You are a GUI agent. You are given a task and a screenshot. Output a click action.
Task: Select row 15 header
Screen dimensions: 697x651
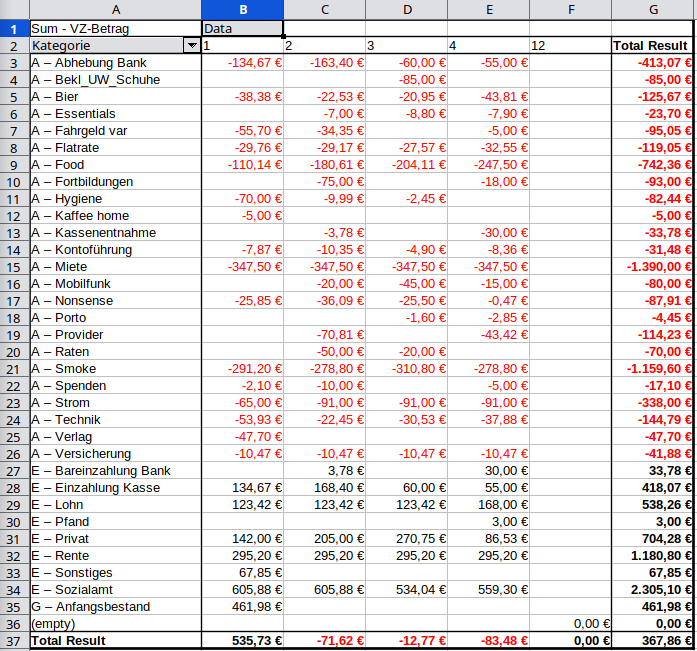tap(14, 267)
